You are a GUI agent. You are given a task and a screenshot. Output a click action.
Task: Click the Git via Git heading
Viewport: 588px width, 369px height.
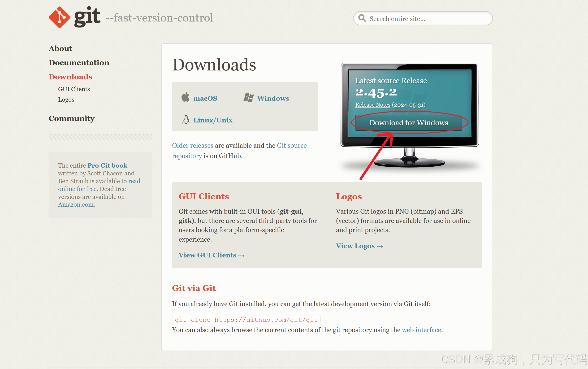(x=194, y=288)
